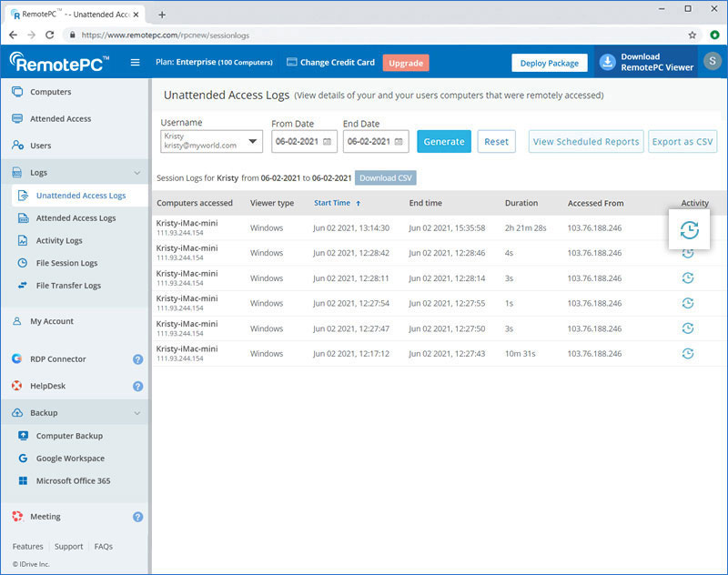Screen dimensions: 728x575
Task: Collapse the Backup section in sidebar
Action: pyautogui.click(x=137, y=413)
